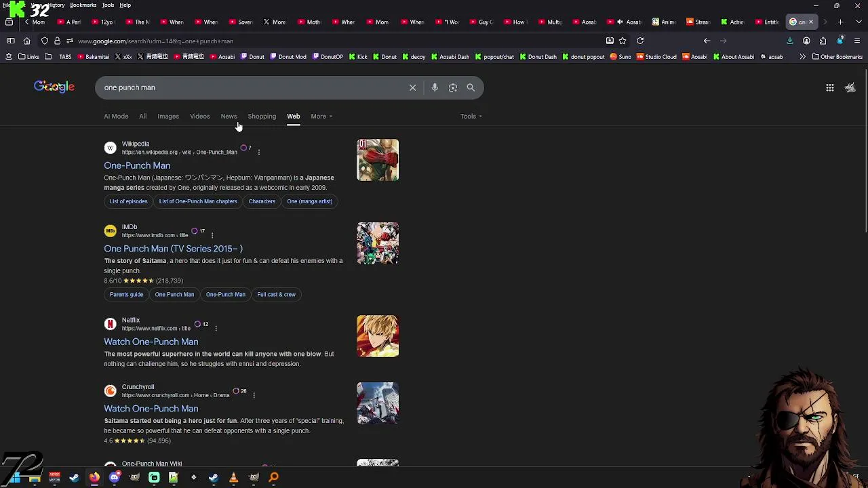This screenshot has height=488, width=868.
Task: Click the Crunchyroll result thumbnail image
Action: pyautogui.click(x=378, y=403)
